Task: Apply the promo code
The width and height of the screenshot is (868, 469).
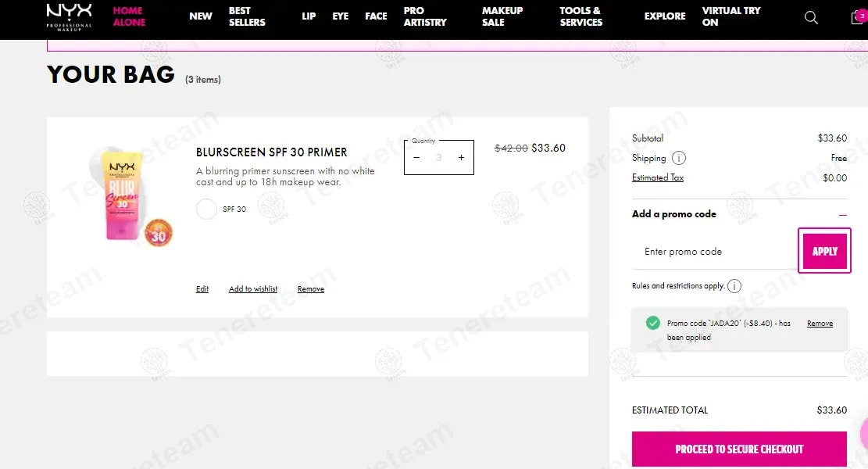Action: (824, 251)
